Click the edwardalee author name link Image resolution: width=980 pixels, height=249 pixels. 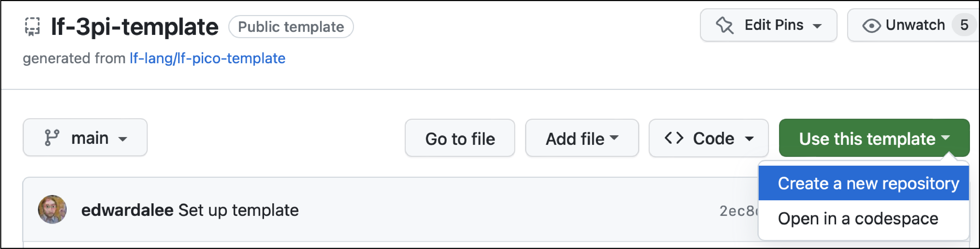pyautogui.click(x=127, y=210)
